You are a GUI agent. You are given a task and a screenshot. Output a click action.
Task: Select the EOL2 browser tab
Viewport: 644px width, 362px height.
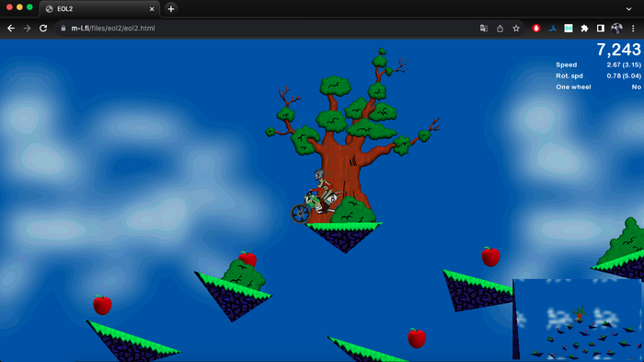99,8
